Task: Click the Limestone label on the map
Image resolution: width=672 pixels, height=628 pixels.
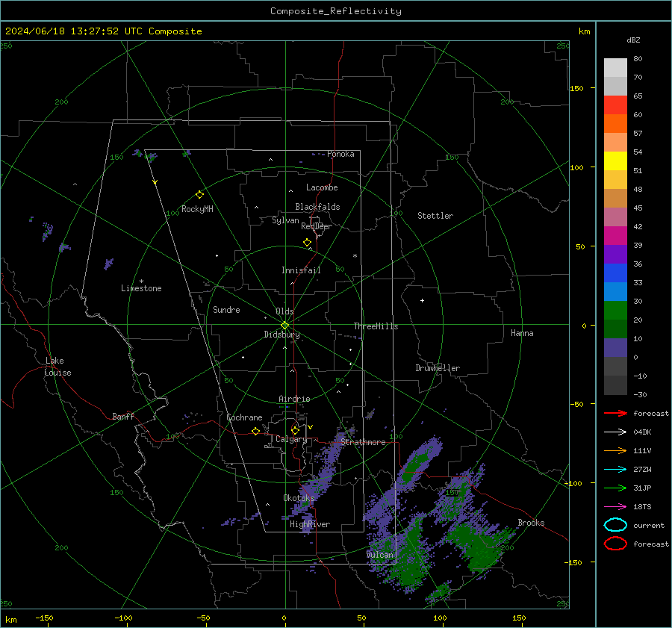Action: tap(141, 288)
